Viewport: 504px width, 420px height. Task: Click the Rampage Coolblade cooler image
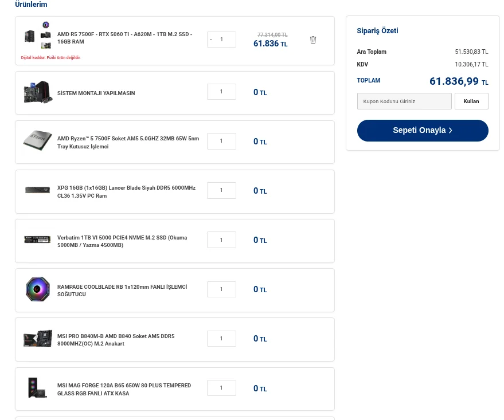click(38, 289)
